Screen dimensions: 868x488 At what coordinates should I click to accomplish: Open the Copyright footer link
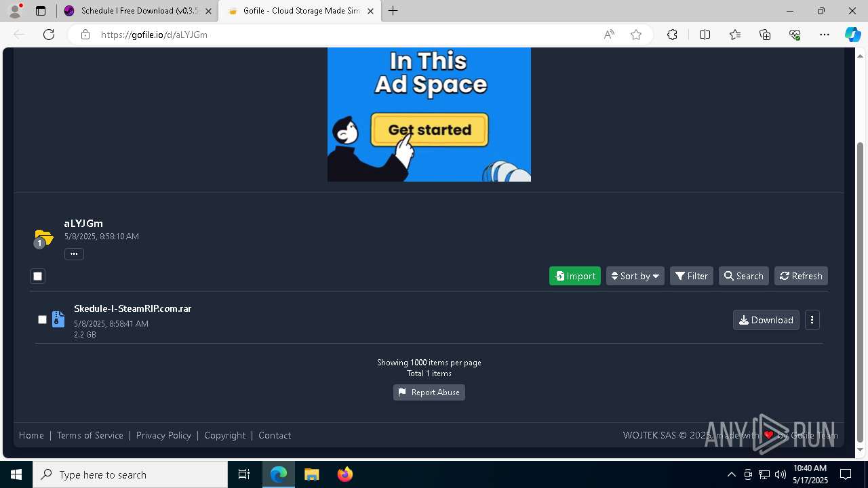click(x=224, y=435)
